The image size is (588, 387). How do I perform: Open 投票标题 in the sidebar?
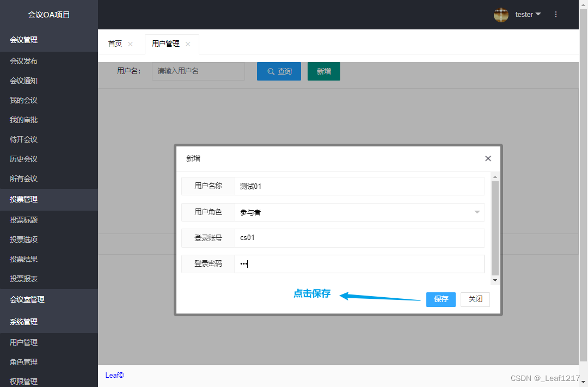(49, 220)
